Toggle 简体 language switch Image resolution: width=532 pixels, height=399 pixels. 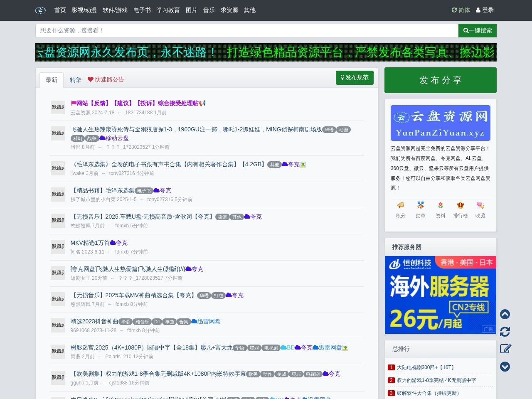(x=461, y=10)
